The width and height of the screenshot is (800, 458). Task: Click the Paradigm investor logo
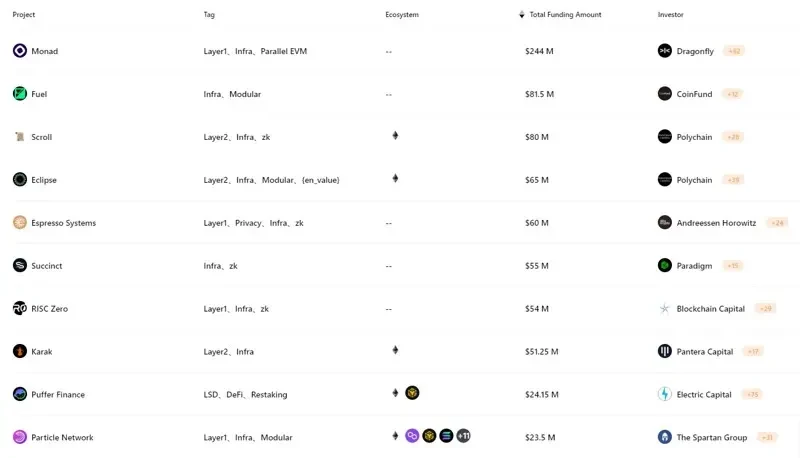(x=665, y=266)
